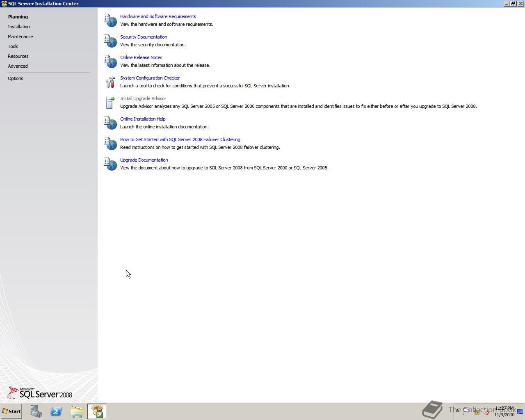
Task: Click the Install Upgrade Advisor link
Action: click(x=143, y=98)
